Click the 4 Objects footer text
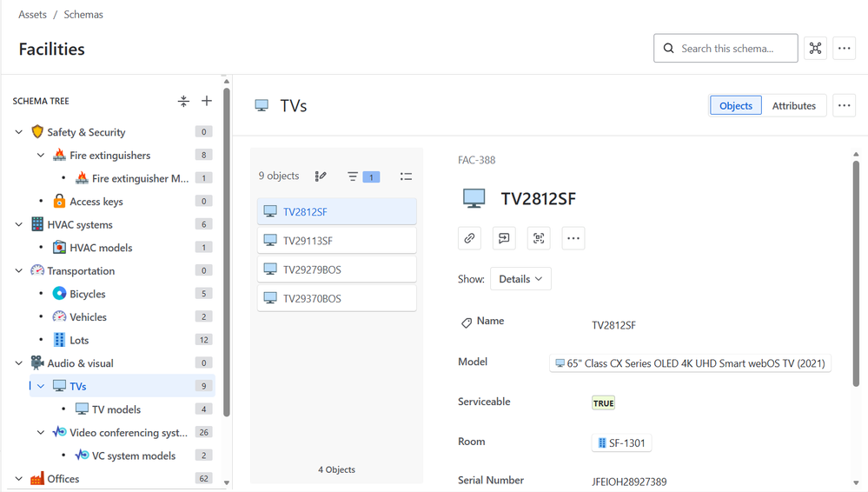 (336, 469)
